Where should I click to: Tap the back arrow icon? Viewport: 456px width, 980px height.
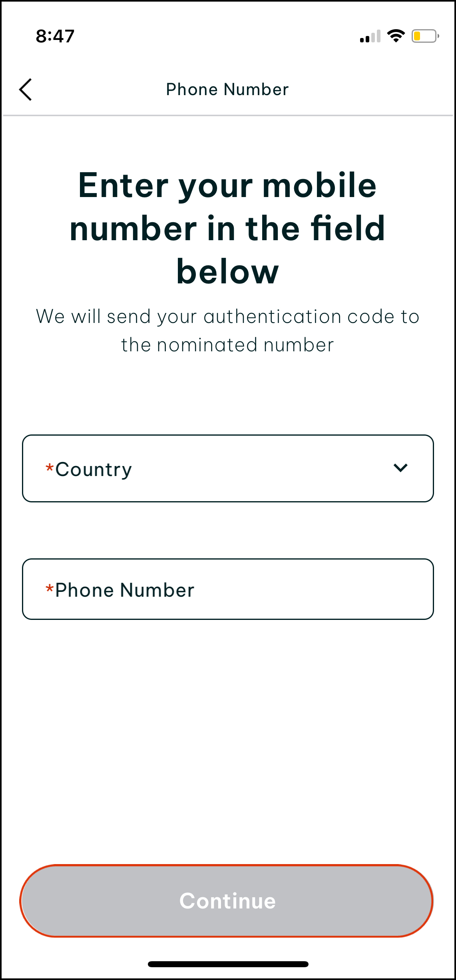pos(26,90)
